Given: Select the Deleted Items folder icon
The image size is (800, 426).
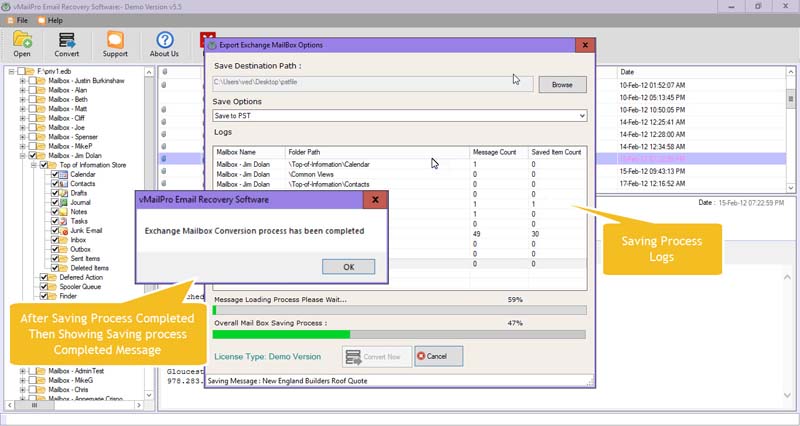Looking at the screenshot, I should [x=63, y=268].
